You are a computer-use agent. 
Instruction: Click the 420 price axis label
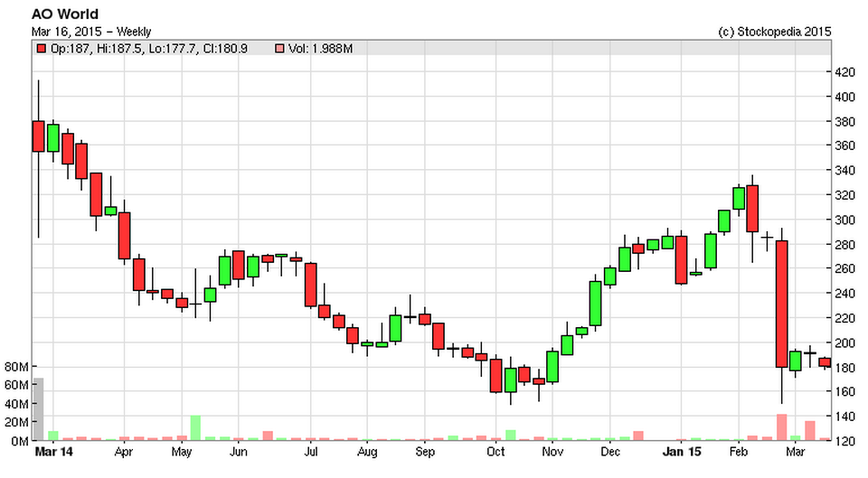tap(844, 72)
